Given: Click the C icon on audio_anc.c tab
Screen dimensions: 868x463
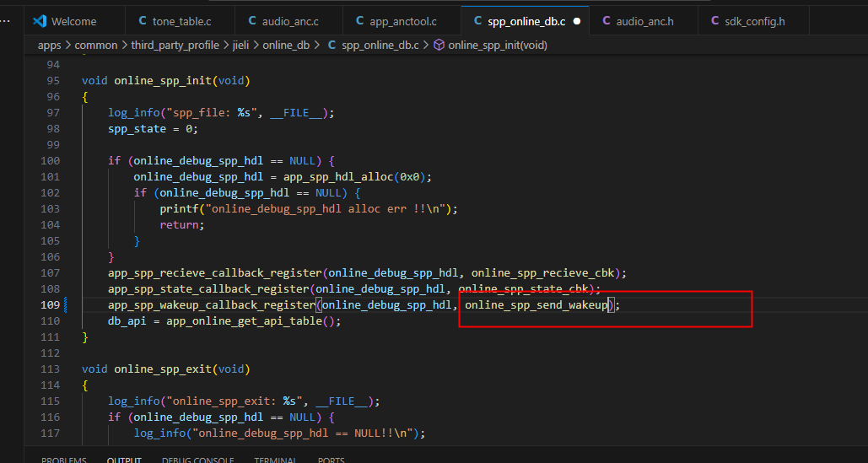Looking at the screenshot, I should [252, 21].
